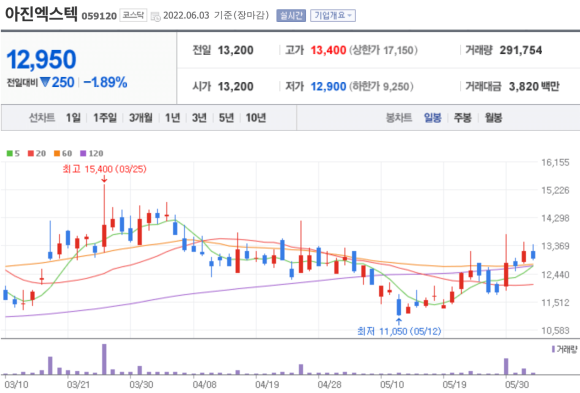Click the orange 60-day moving average legend
The image size is (580, 393).
(63, 153)
